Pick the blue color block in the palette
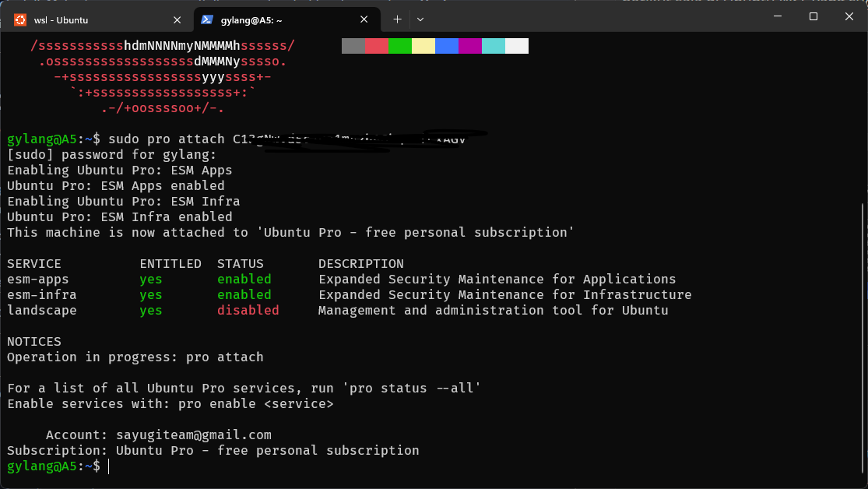Screen dimensions: 868x489 tap(447, 46)
